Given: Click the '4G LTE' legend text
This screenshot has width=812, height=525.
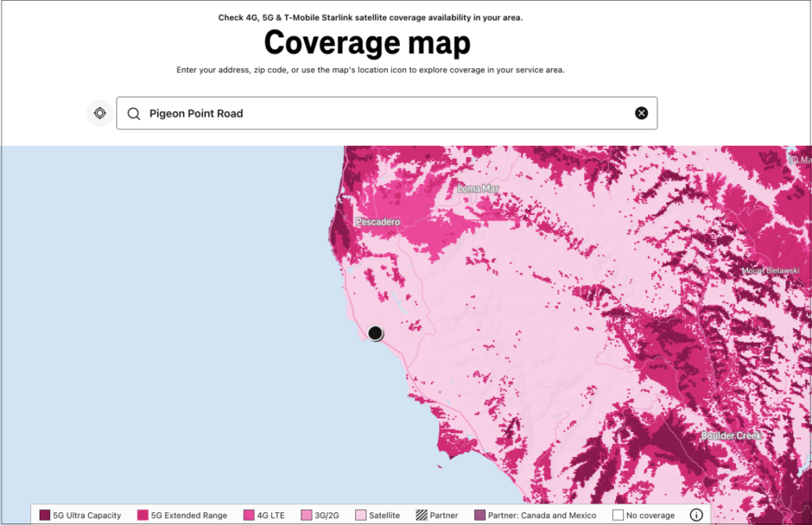Looking at the screenshot, I should [x=271, y=515].
